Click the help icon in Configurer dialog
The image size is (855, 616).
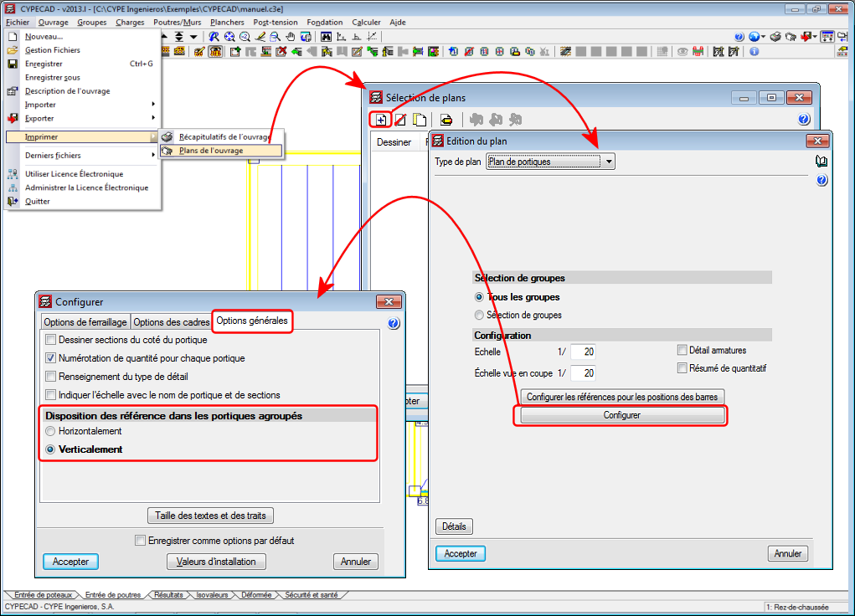[x=393, y=323]
